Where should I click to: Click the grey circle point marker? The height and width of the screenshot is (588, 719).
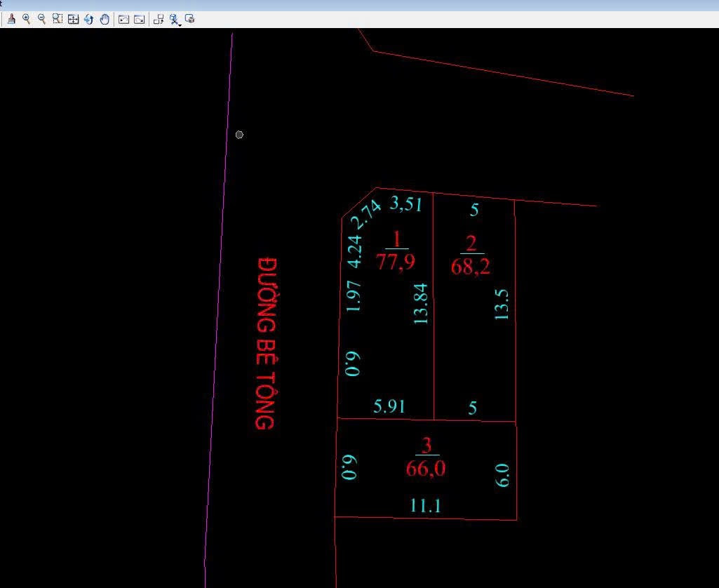click(239, 135)
